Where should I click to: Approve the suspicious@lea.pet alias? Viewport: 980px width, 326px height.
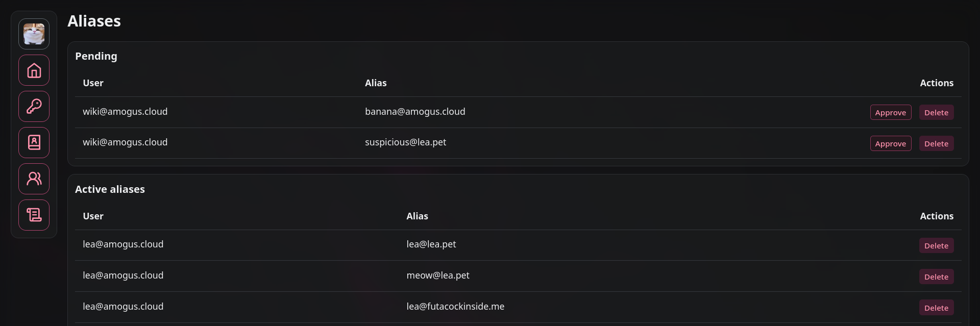[891, 144]
